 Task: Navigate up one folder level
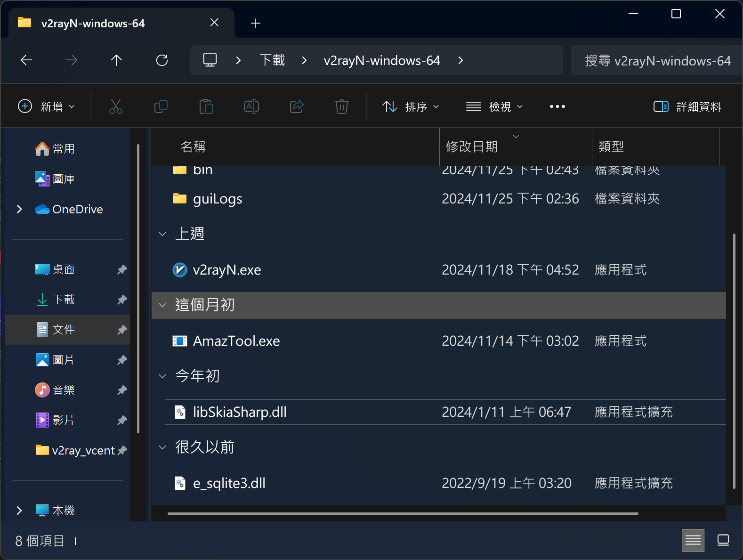click(116, 60)
